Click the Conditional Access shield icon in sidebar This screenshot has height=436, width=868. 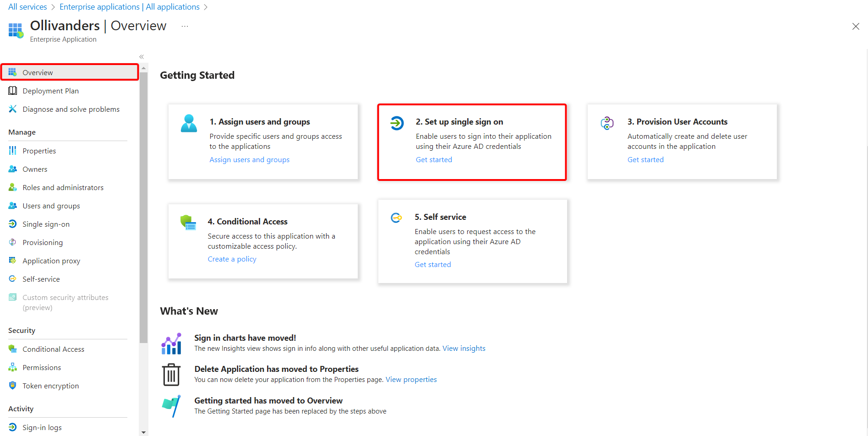pos(12,349)
